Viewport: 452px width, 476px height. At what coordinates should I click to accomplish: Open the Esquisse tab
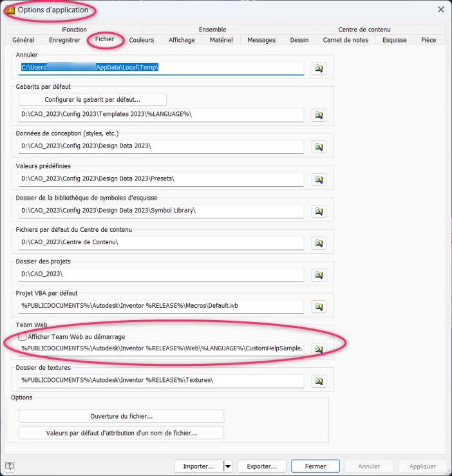[x=394, y=40]
